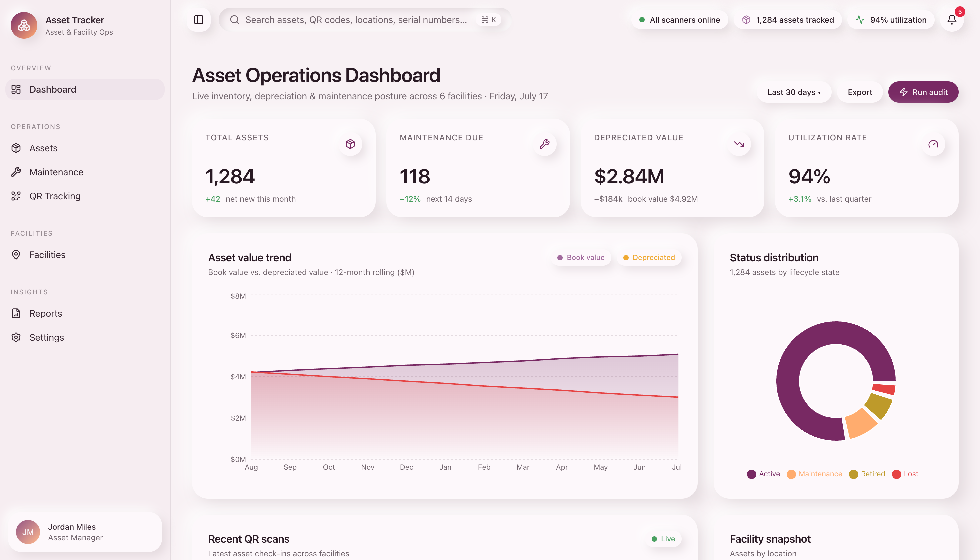Open the Dashboard menu item

coord(85,89)
